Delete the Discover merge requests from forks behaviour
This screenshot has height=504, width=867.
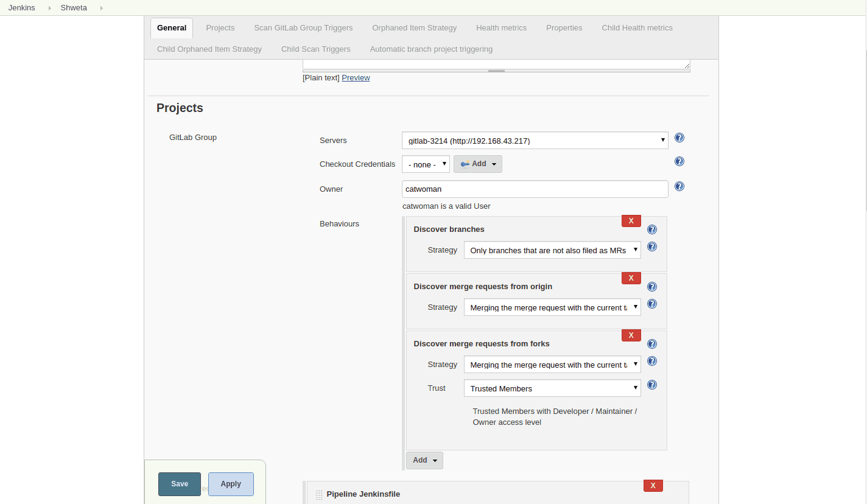(x=631, y=335)
